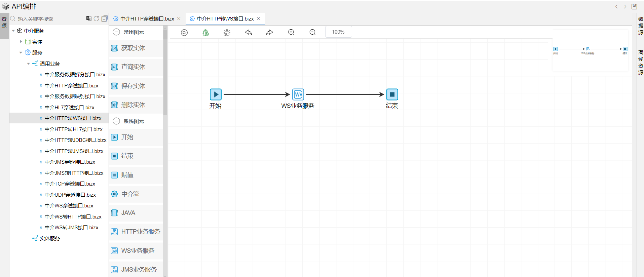Collapse the 服务 tree node
The width and height of the screenshot is (644, 277).
click(21, 52)
